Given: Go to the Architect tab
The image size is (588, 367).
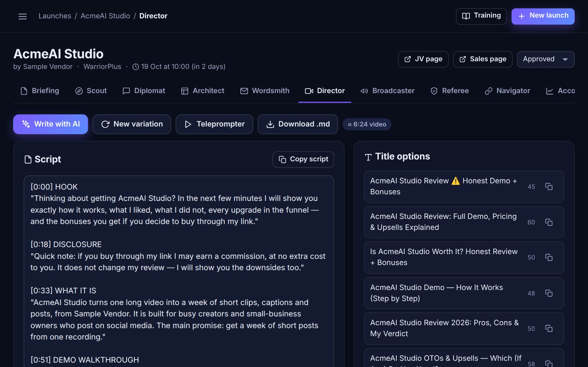Looking at the screenshot, I should (203, 91).
